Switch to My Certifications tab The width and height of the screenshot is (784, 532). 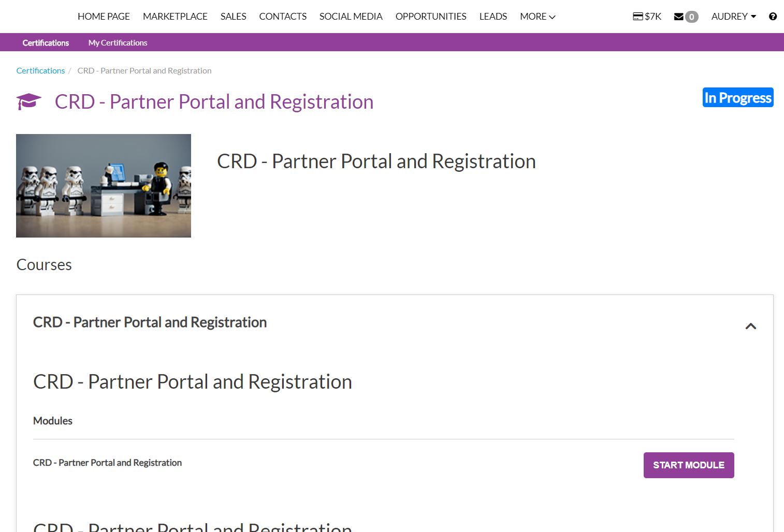118,43
